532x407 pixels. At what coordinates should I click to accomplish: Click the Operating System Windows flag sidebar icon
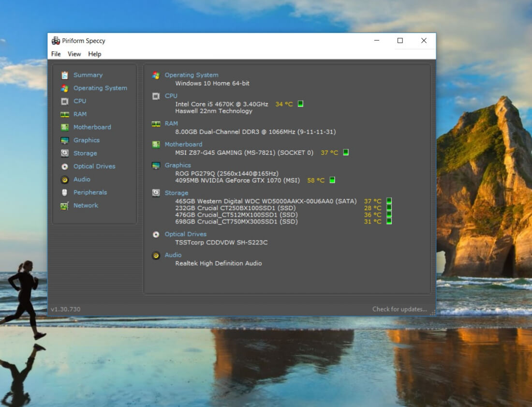pyautogui.click(x=64, y=88)
